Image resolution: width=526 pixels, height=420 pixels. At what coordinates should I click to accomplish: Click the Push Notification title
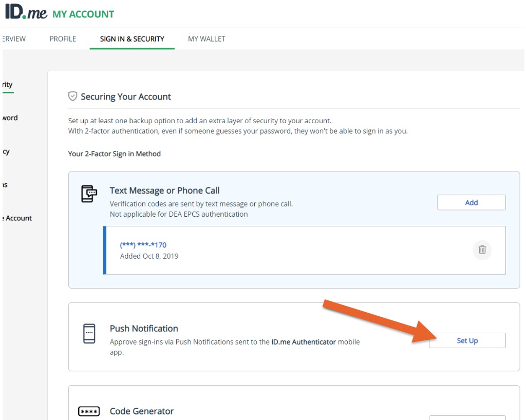coord(144,329)
